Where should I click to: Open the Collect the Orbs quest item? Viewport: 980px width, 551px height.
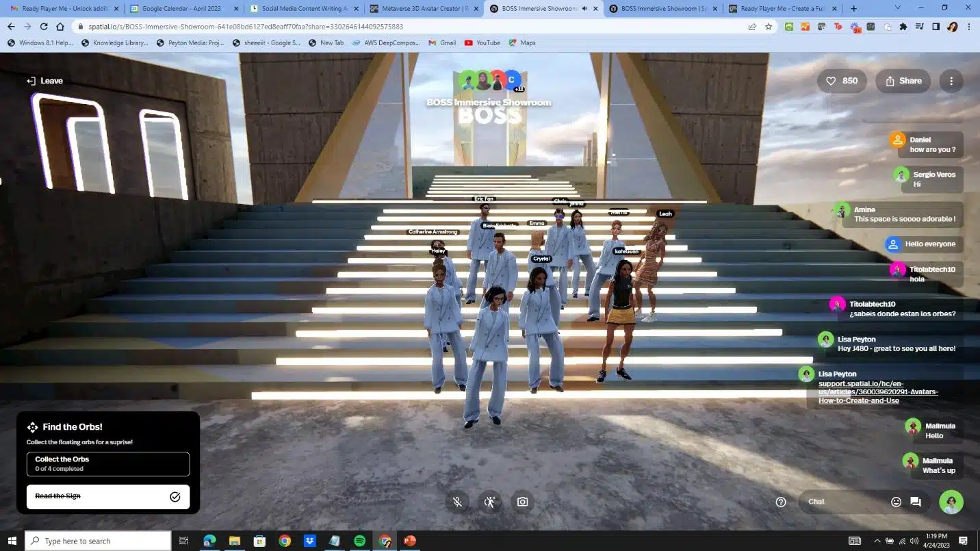coord(108,464)
